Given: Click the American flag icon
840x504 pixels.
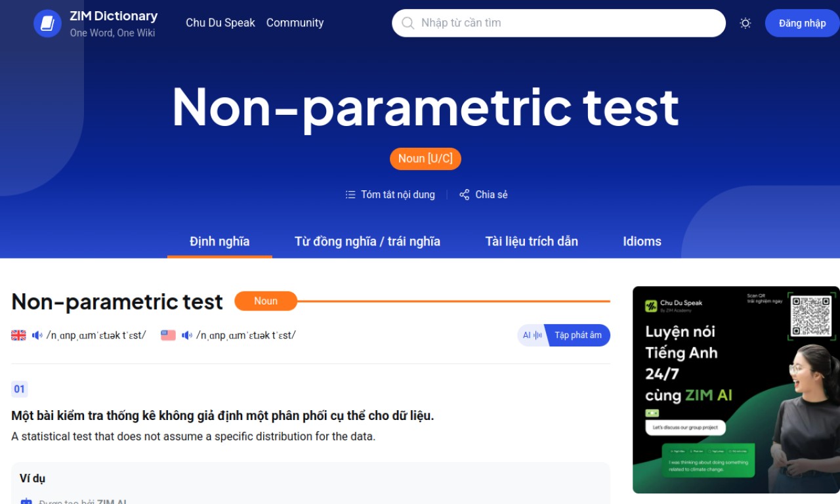Looking at the screenshot, I should tap(168, 335).
